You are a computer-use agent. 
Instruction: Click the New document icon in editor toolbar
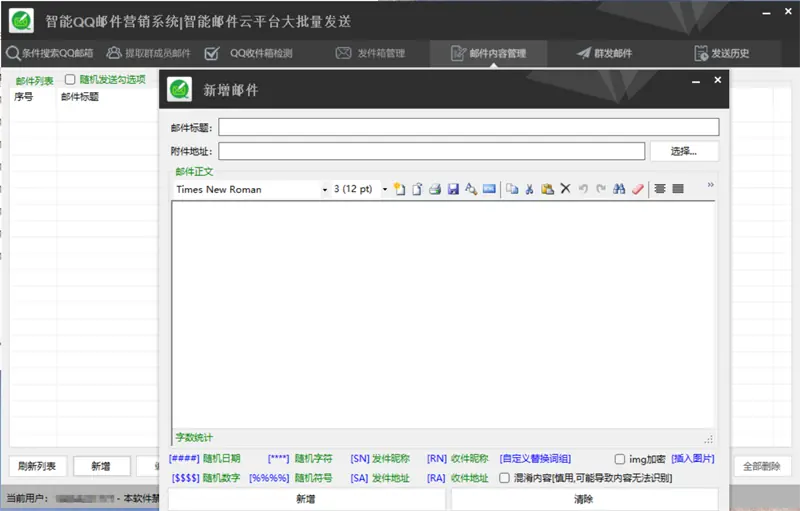[x=399, y=189]
